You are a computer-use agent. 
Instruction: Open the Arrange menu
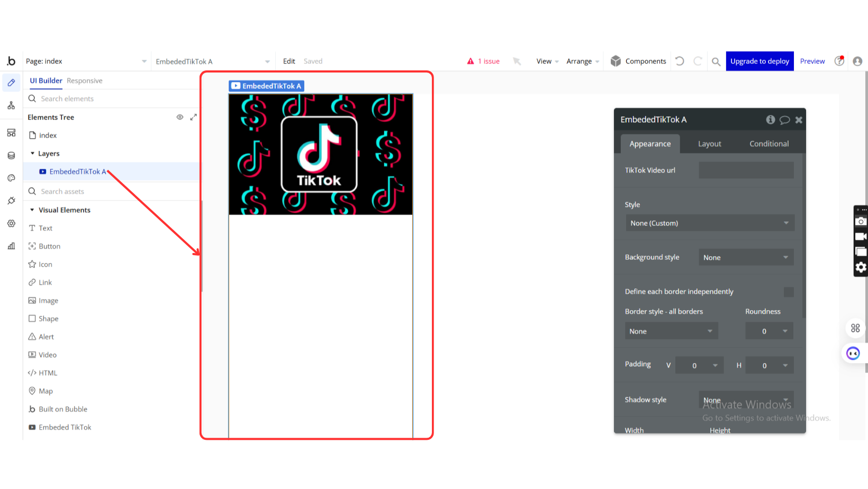coord(583,61)
